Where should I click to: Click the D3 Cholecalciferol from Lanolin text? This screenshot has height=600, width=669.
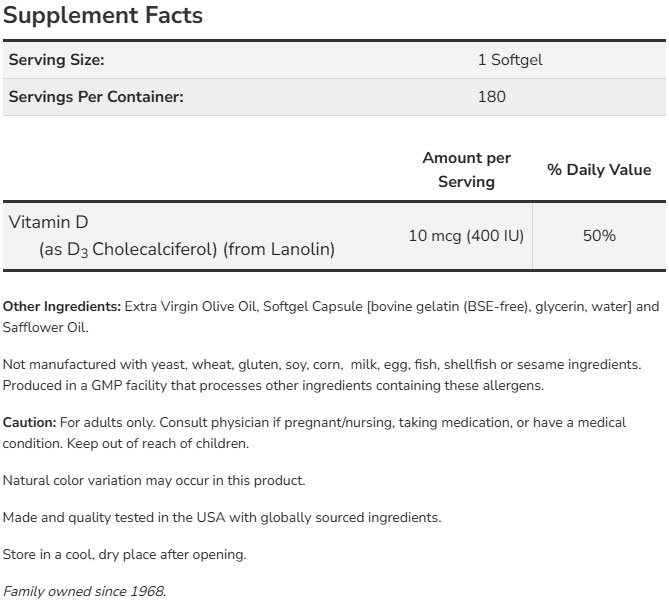pos(186,249)
